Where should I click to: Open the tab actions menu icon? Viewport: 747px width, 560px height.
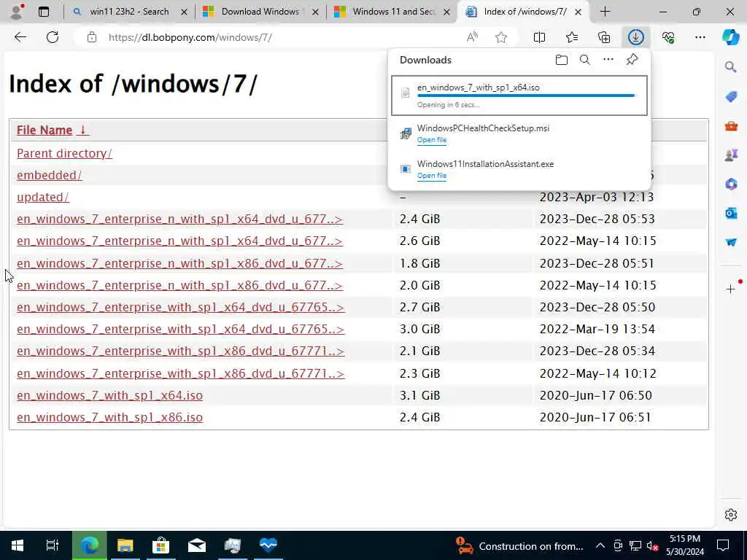(x=43, y=12)
